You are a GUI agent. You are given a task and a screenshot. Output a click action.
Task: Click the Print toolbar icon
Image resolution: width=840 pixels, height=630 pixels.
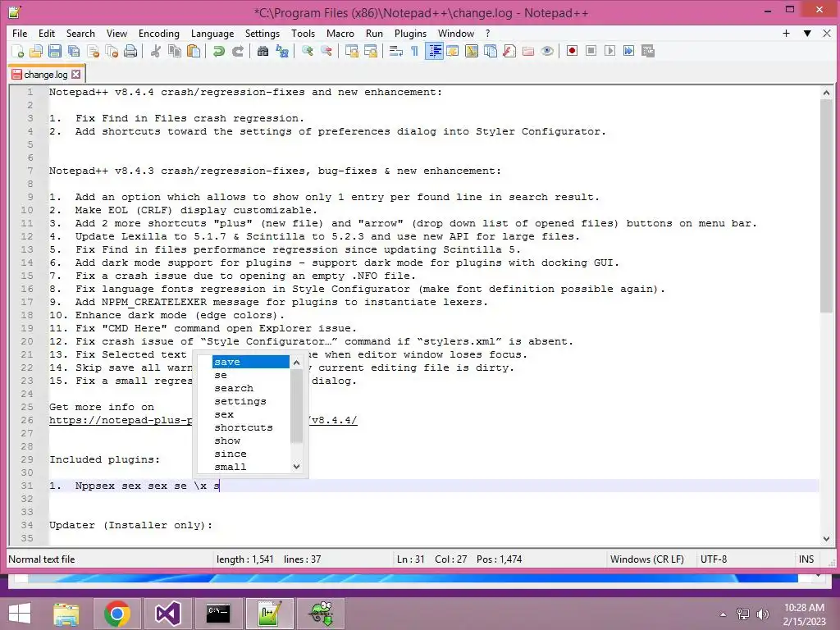[x=130, y=51]
